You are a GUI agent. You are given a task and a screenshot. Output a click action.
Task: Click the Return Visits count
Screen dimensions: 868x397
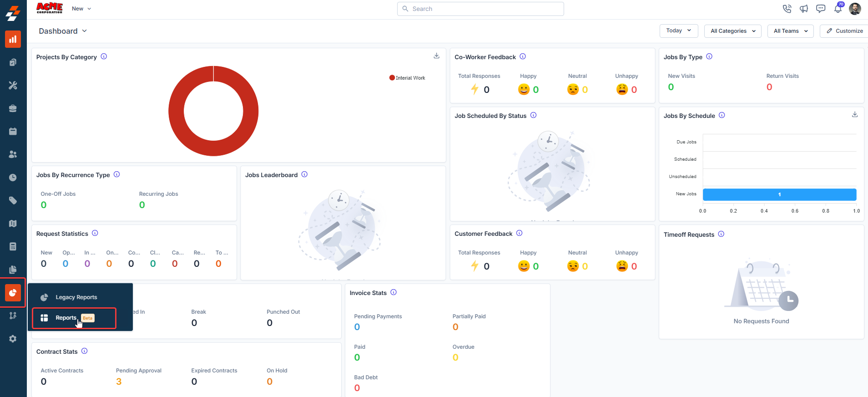tap(769, 87)
